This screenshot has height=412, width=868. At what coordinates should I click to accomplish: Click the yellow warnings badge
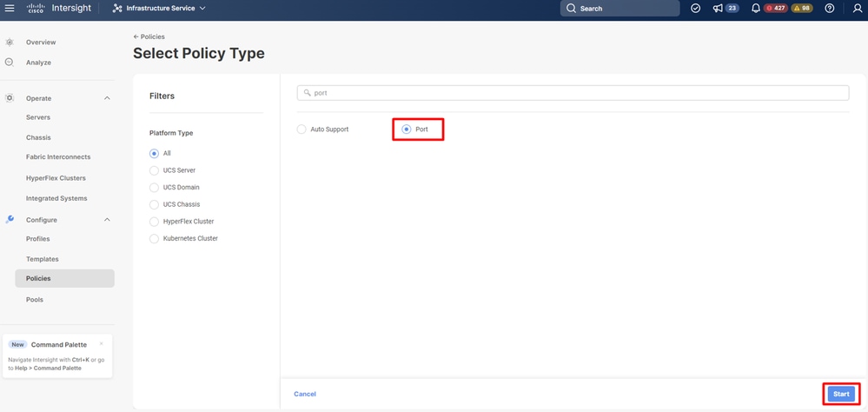[802, 9]
